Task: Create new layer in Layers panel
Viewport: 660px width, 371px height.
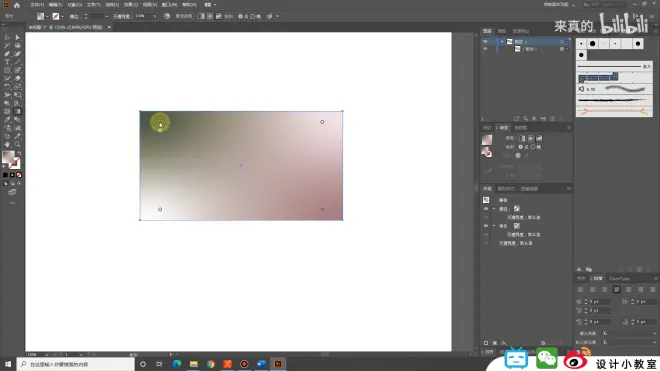Action: (x=552, y=119)
